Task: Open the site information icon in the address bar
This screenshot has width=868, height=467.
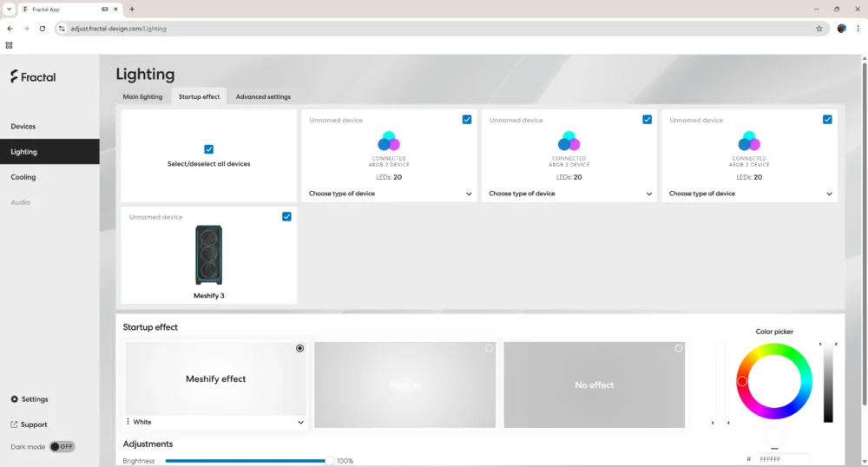Action: pos(62,29)
